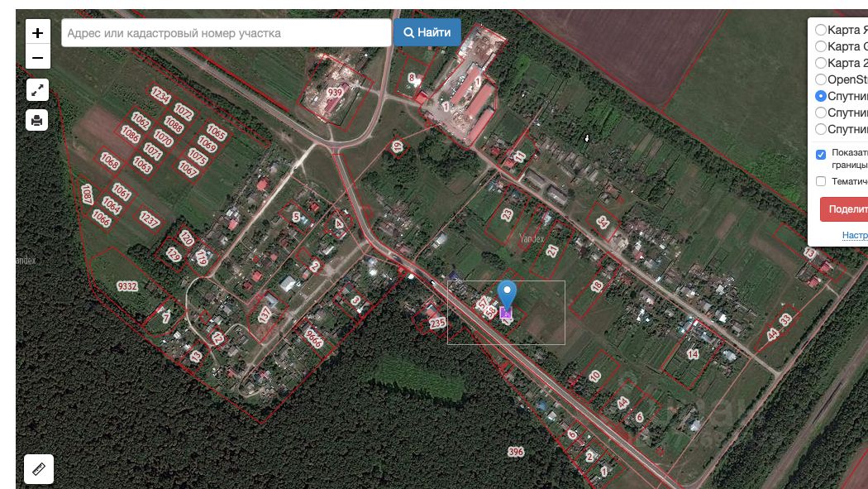Select parcel labeled 1066
Screen dimensions: 868x489
(102, 218)
